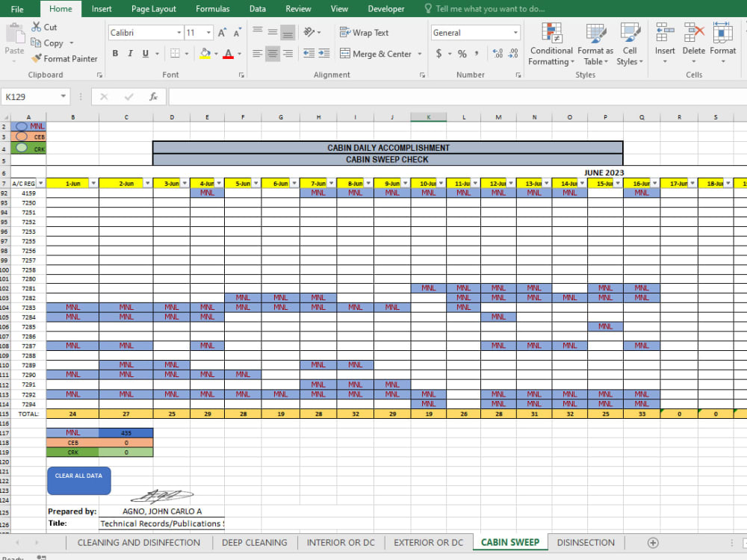Align text right in the cell
The image size is (747, 560).
point(288,53)
